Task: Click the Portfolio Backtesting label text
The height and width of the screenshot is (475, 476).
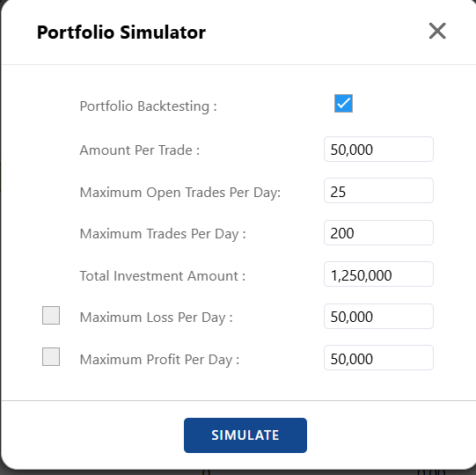Action: click(x=148, y=106)
